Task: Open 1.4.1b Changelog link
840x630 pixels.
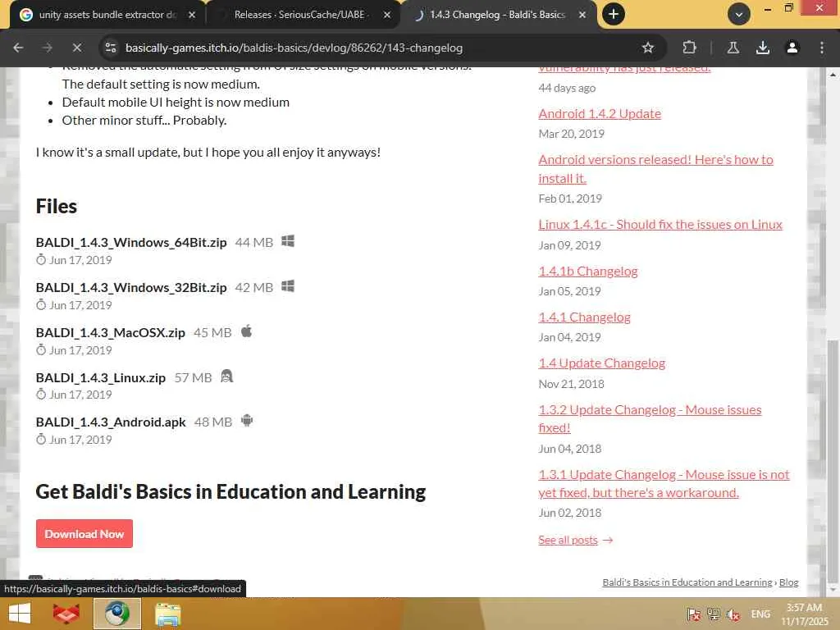Action: point(587,271)
